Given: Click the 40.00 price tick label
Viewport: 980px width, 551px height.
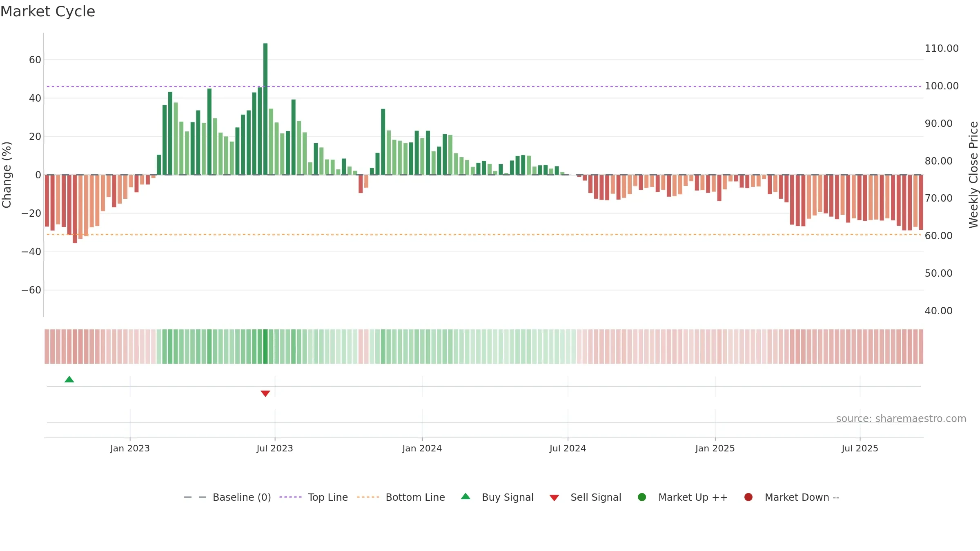Looking at the screenshot, I should click(x=938, y=311).
